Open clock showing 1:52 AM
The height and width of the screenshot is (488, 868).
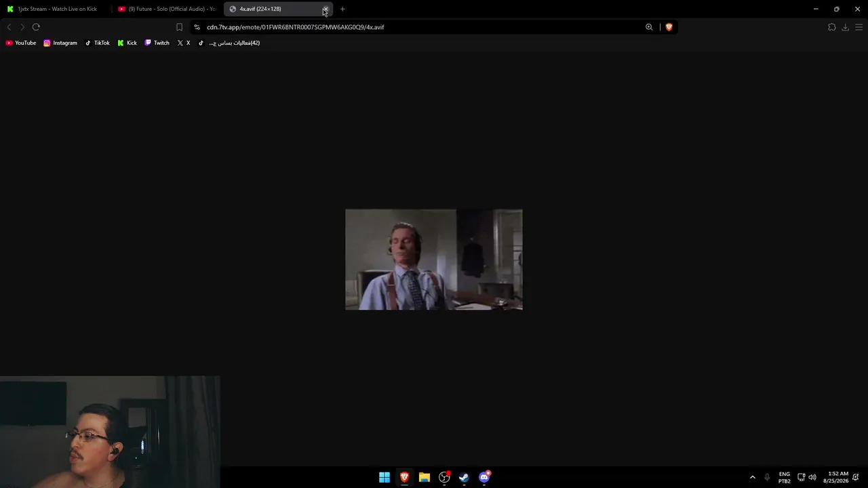835,477
